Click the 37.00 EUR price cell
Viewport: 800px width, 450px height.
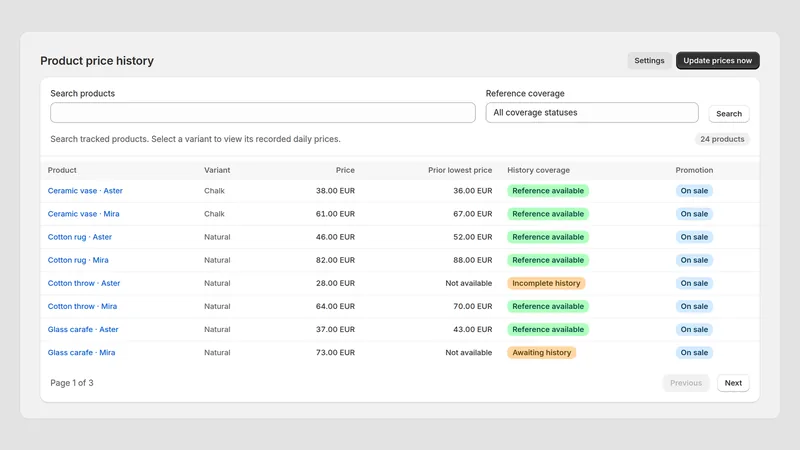click(x=335, y=330)
